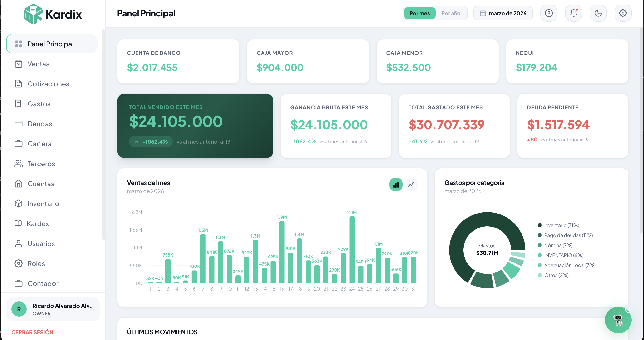The height and width of the screenshot is (340, 644).
Task: Click the Roles gear icon
Action: point(19,263)
